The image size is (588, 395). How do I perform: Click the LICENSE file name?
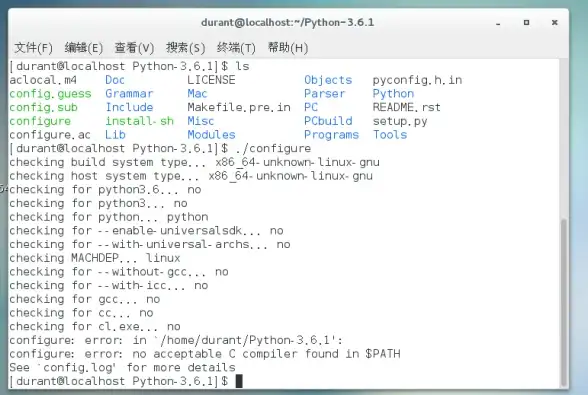click(211, 80)
